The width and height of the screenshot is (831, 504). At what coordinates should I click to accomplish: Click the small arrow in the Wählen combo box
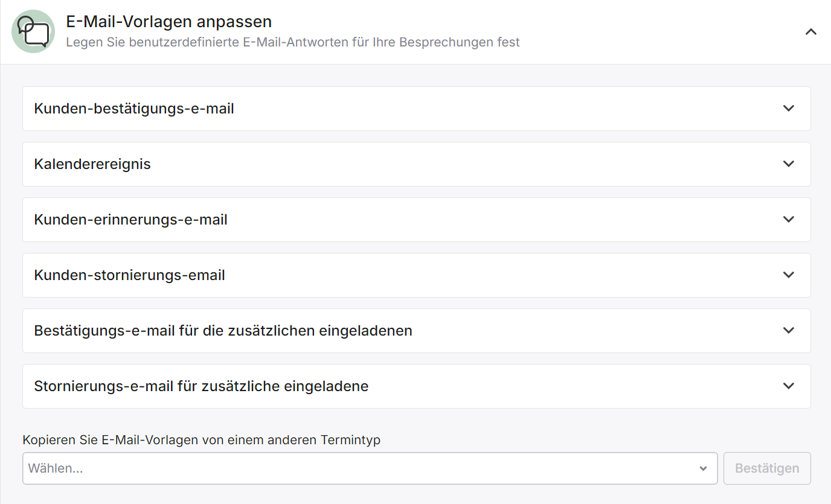click(x=703, y=469)
